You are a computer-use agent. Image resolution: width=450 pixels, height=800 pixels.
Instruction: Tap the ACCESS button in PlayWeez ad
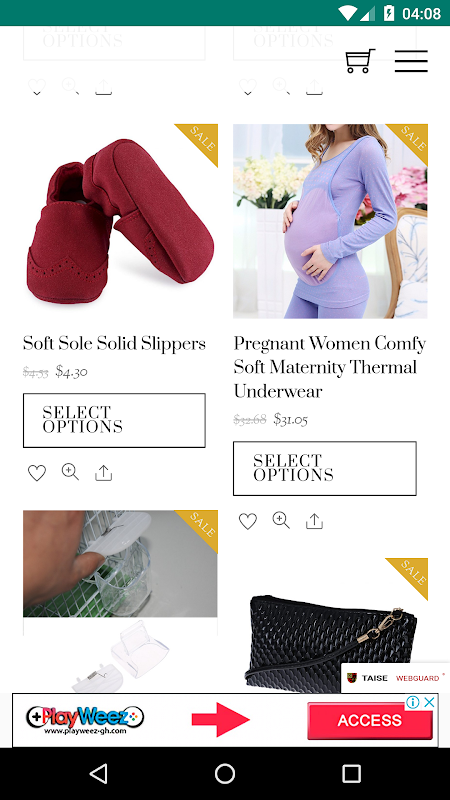click(370, 720)
